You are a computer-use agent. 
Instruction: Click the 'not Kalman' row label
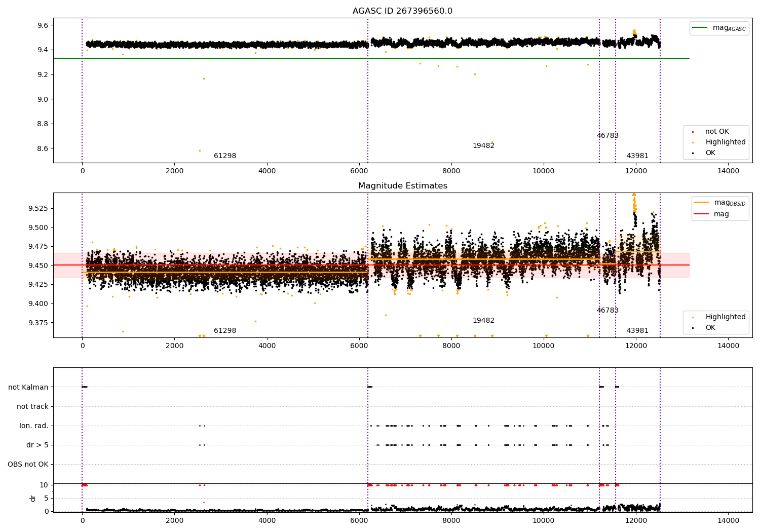coord(28,387)
